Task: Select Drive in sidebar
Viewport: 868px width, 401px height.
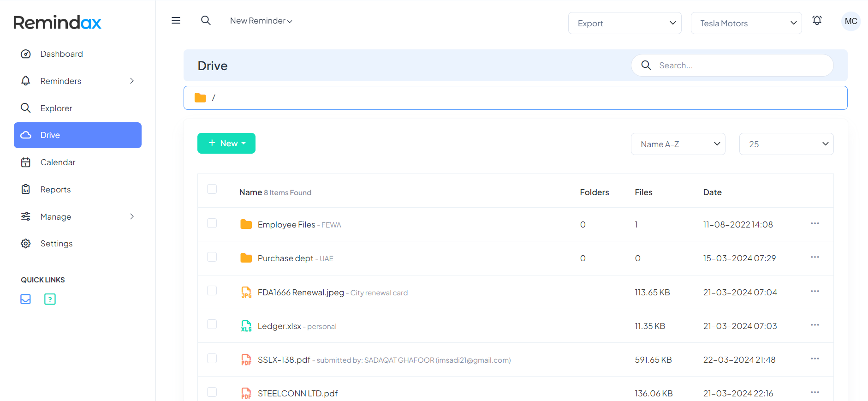Action: pos(77,135)
